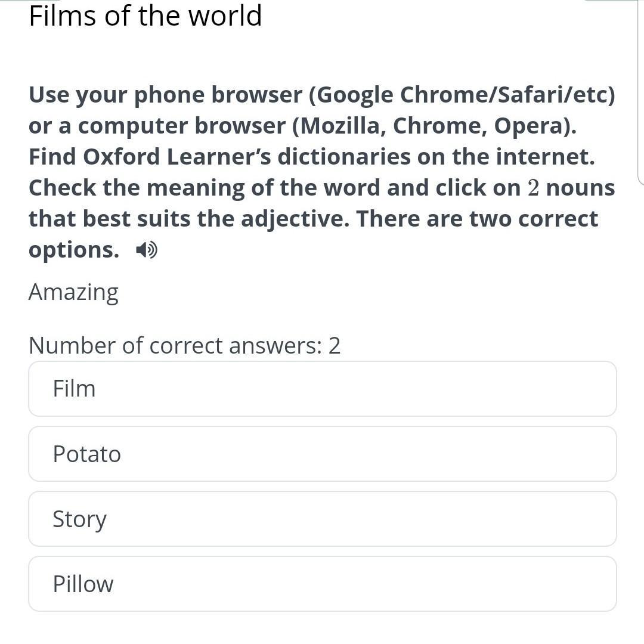Select the Film answer option
644x644 pixels.
click(322, 389)
